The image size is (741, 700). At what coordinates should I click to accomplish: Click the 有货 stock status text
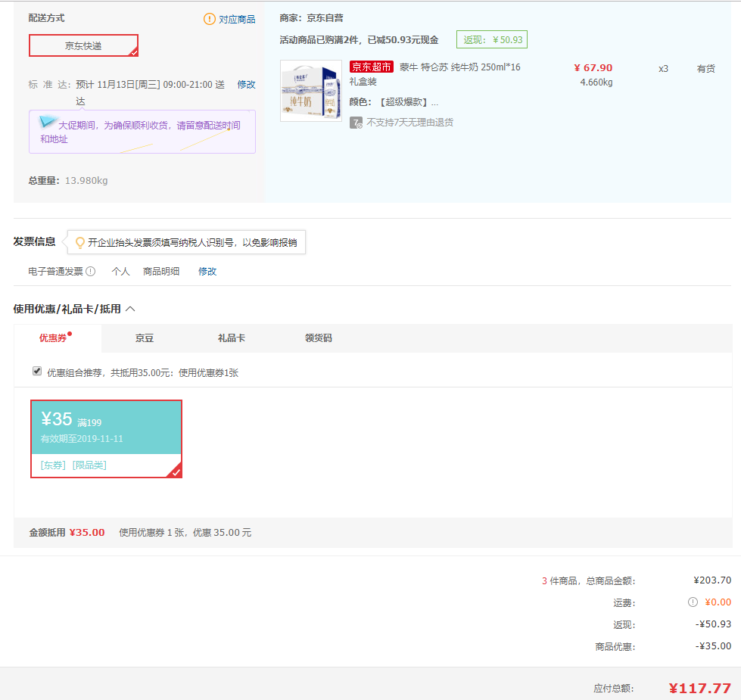pyautogui.click(x=706, y=69)
